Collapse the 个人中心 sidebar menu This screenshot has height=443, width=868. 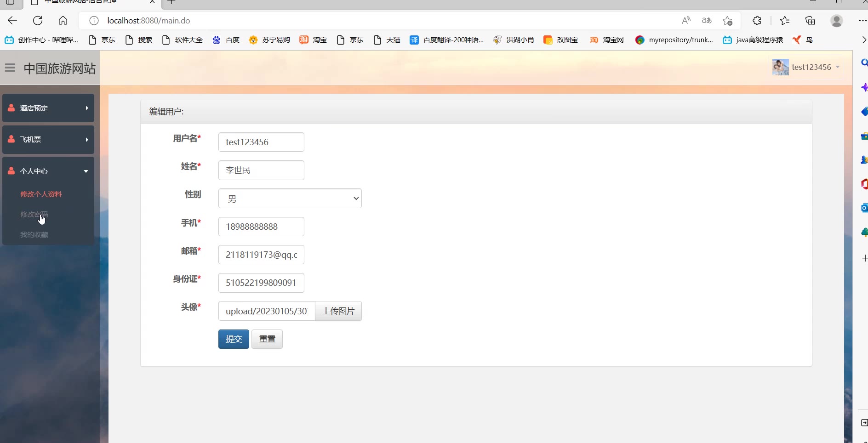coord(48,171)
